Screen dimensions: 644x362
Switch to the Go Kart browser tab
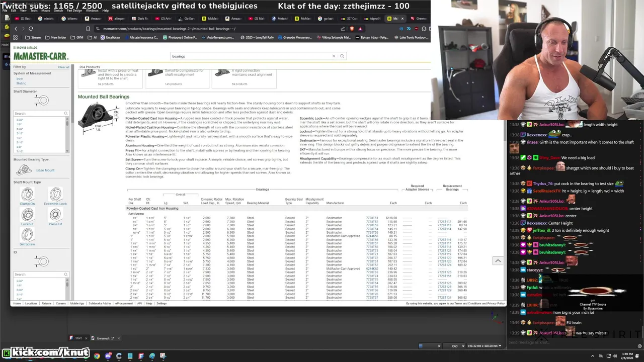coord(187,19)
